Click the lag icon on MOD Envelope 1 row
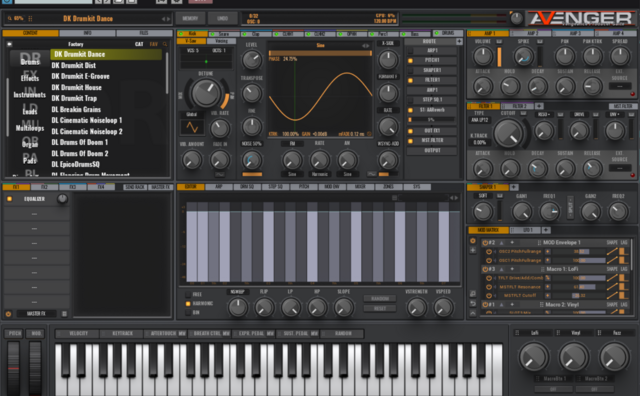This screenshot has width=640, height=396. coord(624,252)
